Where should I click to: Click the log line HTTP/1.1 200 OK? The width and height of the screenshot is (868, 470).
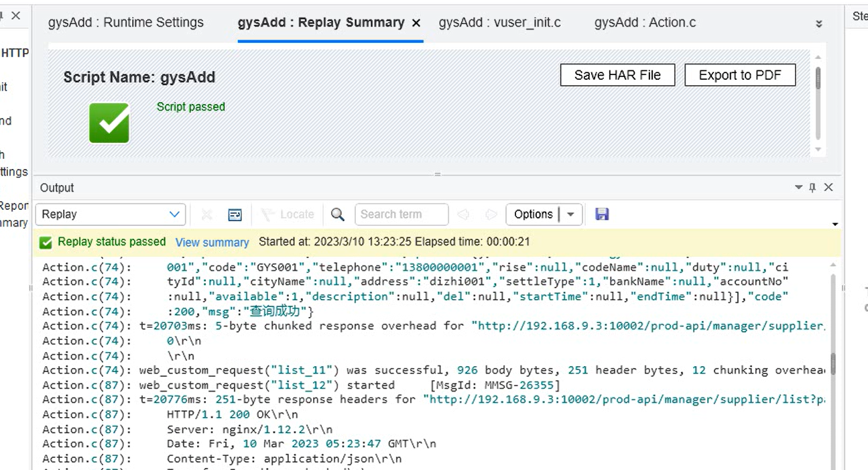[233, 414]
